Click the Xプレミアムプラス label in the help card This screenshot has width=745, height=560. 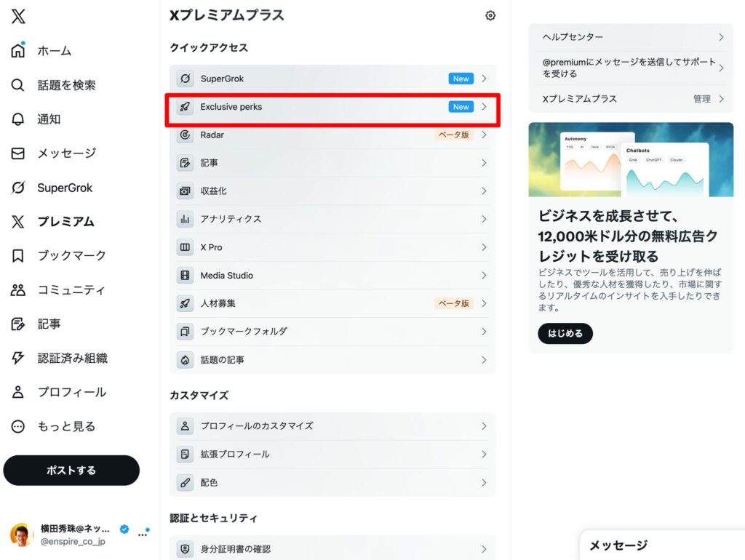click(580, 99)
